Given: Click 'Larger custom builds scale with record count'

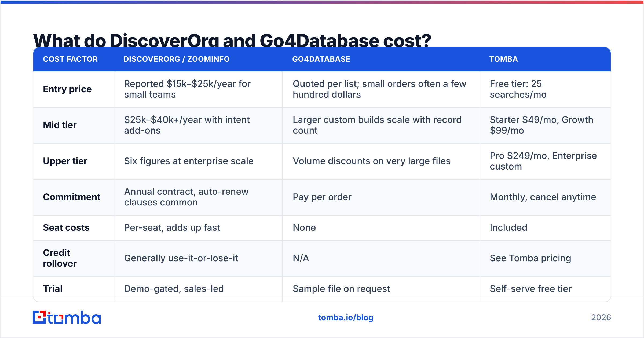Looking at the screenshot, I should [377, 125].
